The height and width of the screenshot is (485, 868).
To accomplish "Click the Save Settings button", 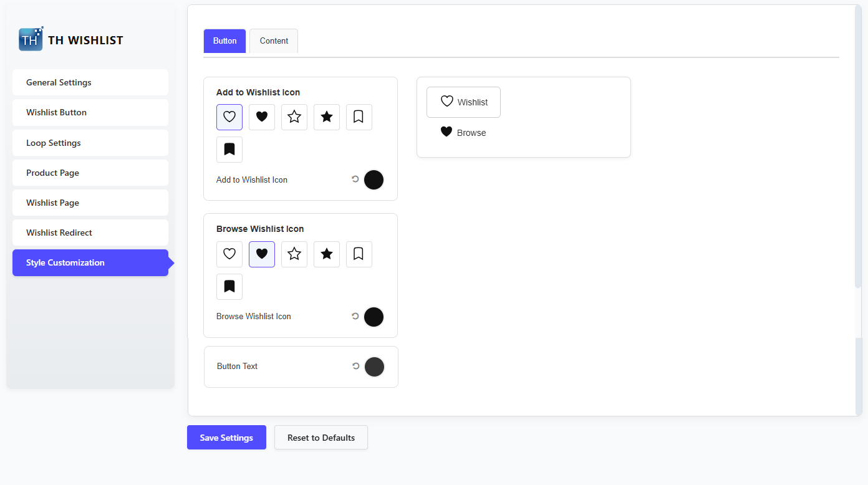I will (226, 438).
